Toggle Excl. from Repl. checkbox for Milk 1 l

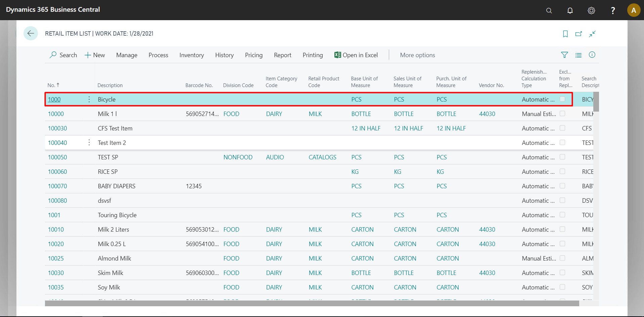pyautogui.click(x=562, y=114)
